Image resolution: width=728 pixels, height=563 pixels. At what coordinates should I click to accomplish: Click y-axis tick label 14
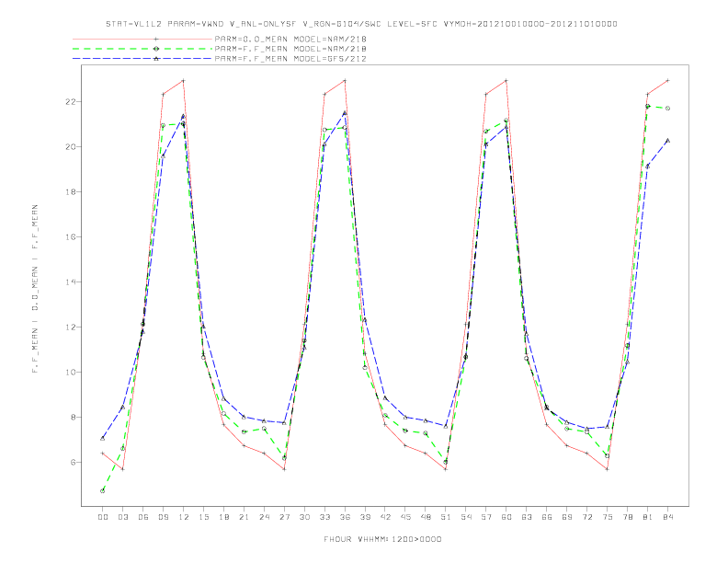71,282
